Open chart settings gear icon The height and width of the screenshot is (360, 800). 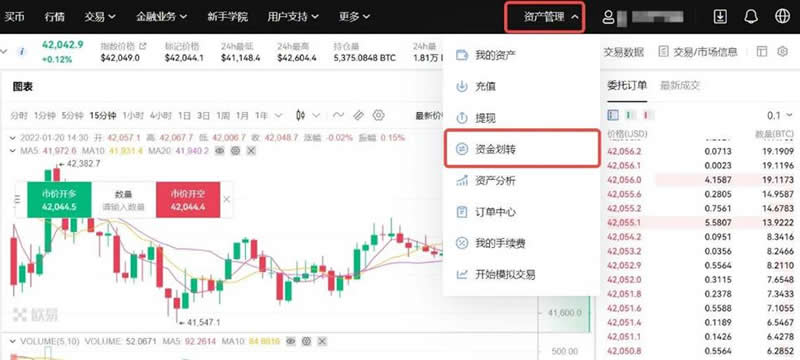point(378,115)
